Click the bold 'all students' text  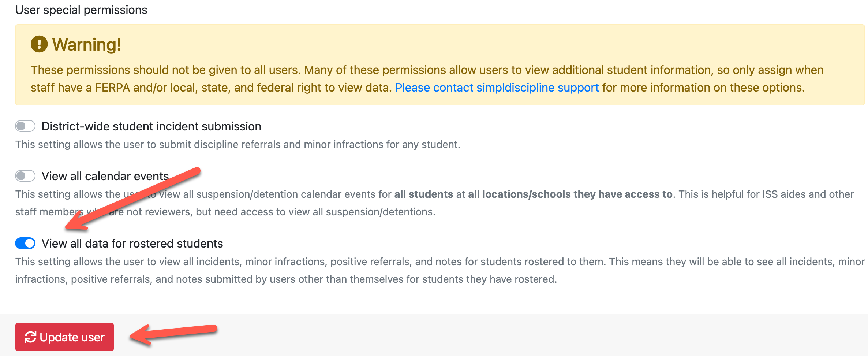(x=423, y=194)
